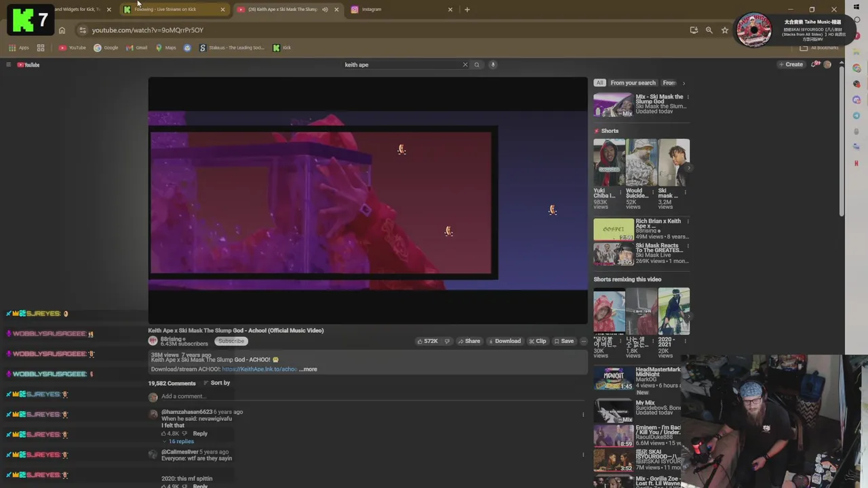Viewport: 868px width, 488px height.
Task: Open the YouTube guide hamburger menu
Action: coord(8,65)
